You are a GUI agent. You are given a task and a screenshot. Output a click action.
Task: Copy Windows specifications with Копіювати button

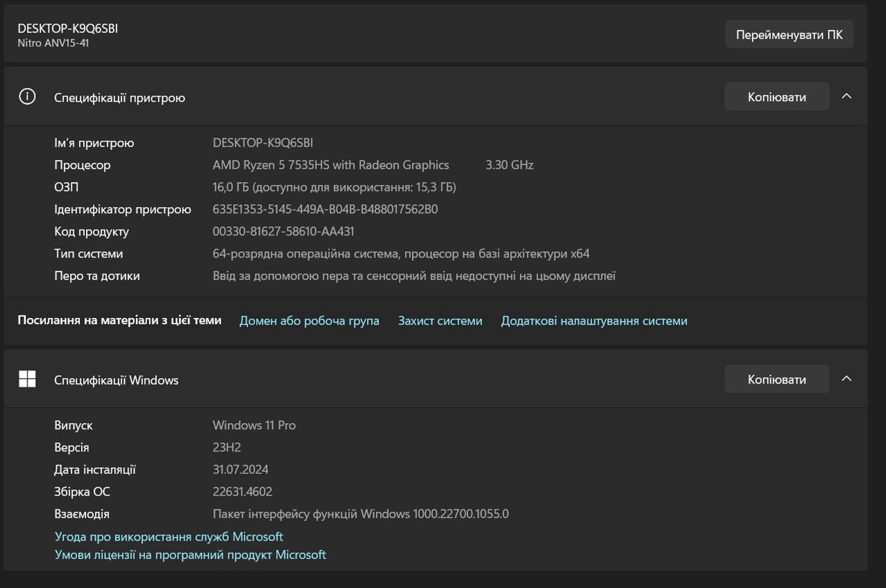tap(777, 379)
